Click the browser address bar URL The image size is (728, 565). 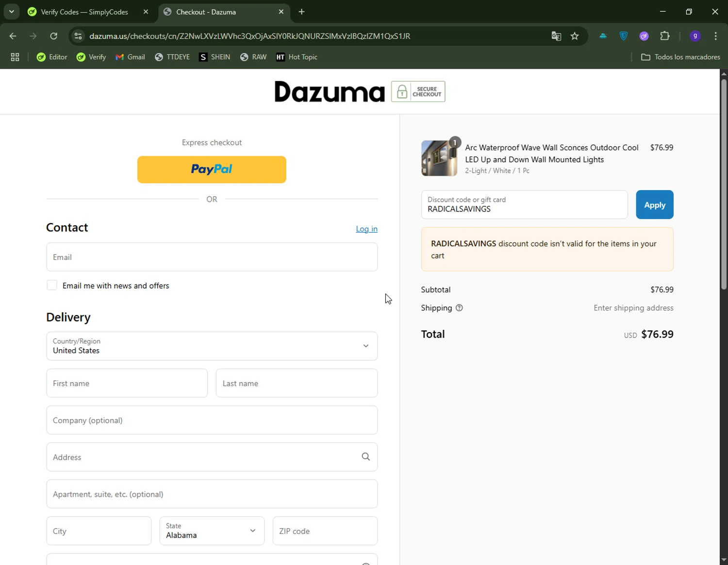pyautogui.click(x=250, y=36)
